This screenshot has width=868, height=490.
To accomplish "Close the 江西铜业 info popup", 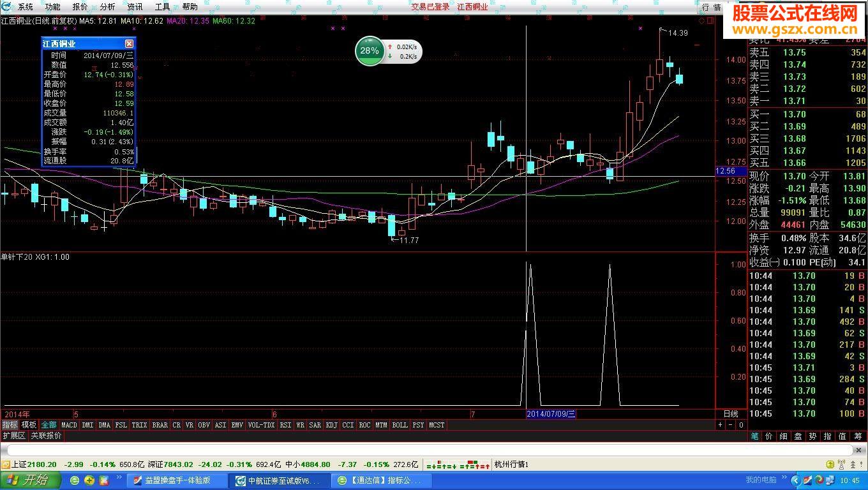I will (x=129, y=43).
